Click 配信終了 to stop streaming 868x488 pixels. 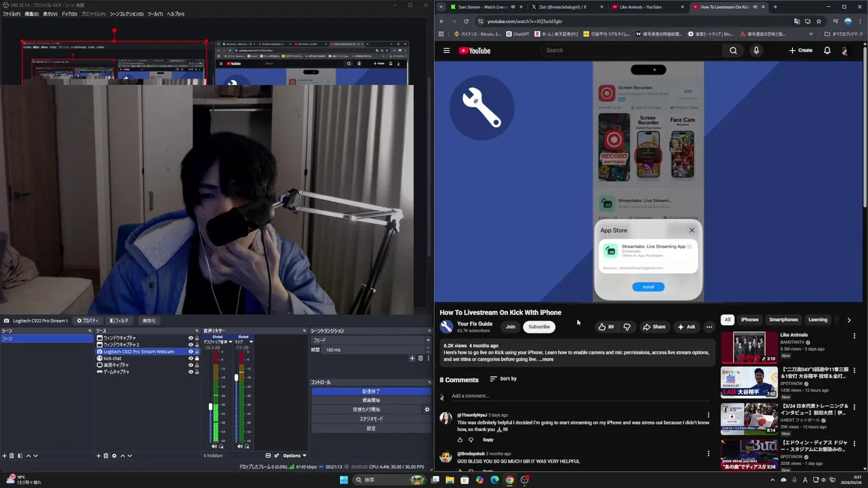pos(371,391)
